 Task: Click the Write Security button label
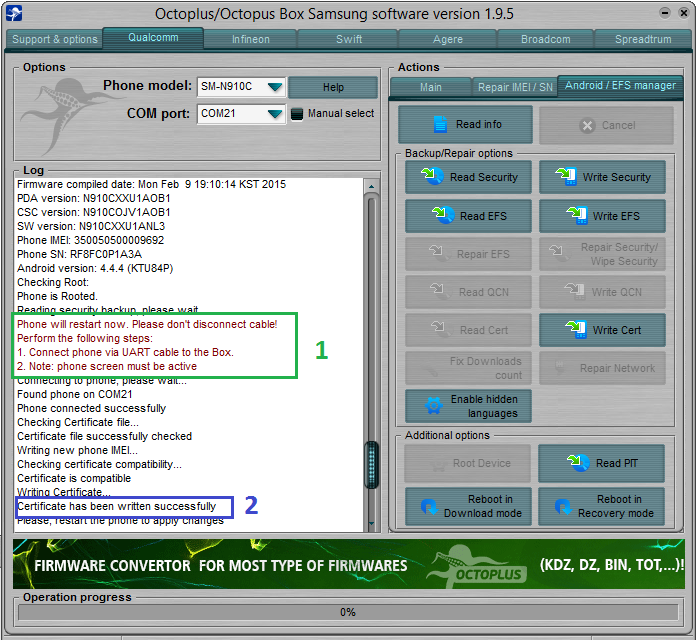[x=617, y=177]
